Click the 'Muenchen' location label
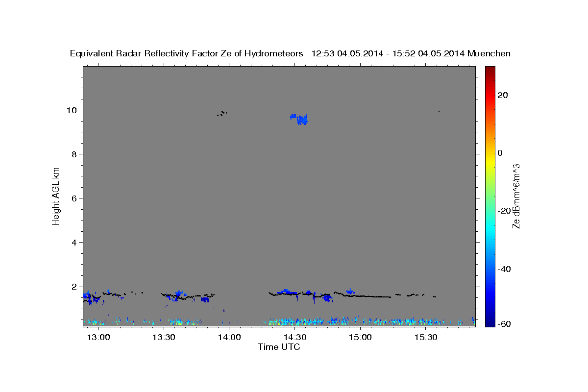This screenshot has width=588, height=392. tap(489, 54)
